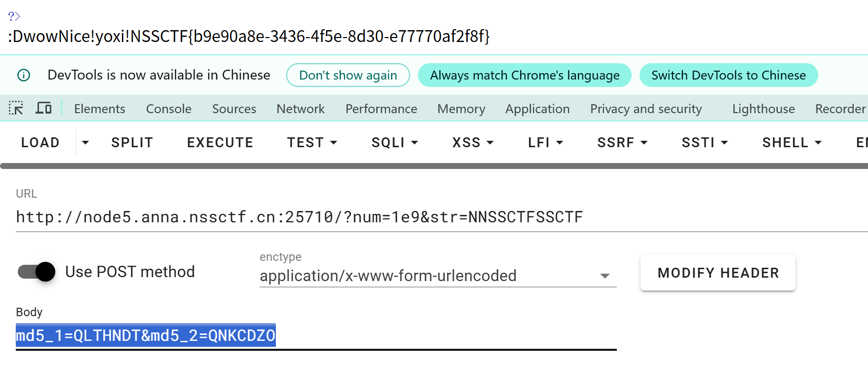
Task: Expand the LOAD dropdown arrow
Action: click(85, 143)
